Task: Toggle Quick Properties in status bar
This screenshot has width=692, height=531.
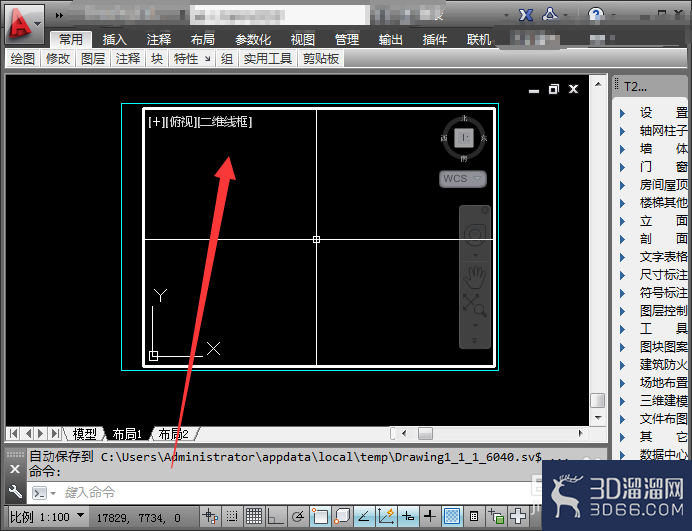Action: pyautogui.click(x=474, y=516)
